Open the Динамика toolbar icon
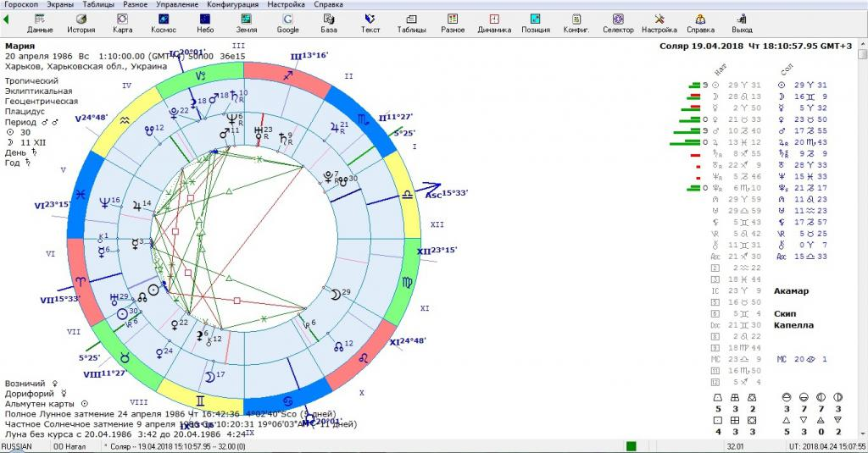The height and width of the screenshot is (453, 868). (494, 23)
